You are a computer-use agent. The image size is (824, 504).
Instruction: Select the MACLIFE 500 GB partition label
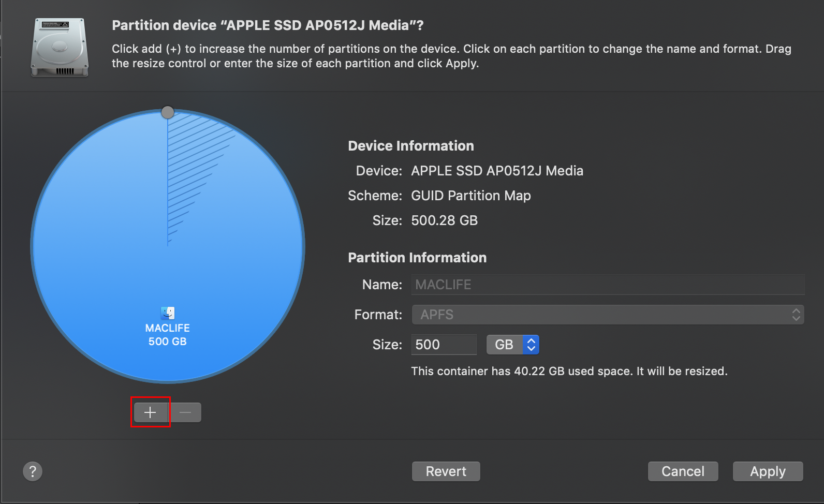click(x=168, y=335)
